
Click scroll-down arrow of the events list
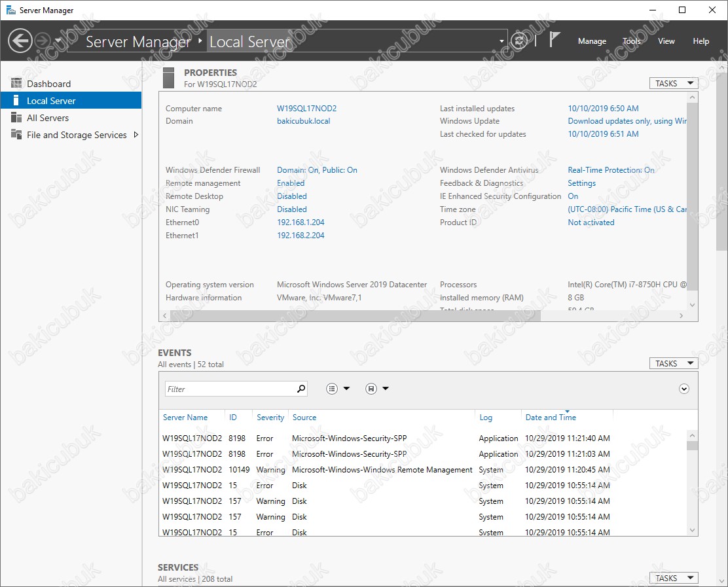point(692,530)
